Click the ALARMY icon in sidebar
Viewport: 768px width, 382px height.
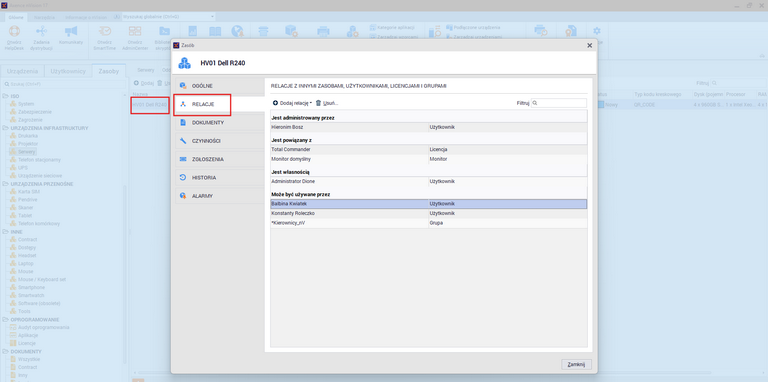tap(183, 196)
